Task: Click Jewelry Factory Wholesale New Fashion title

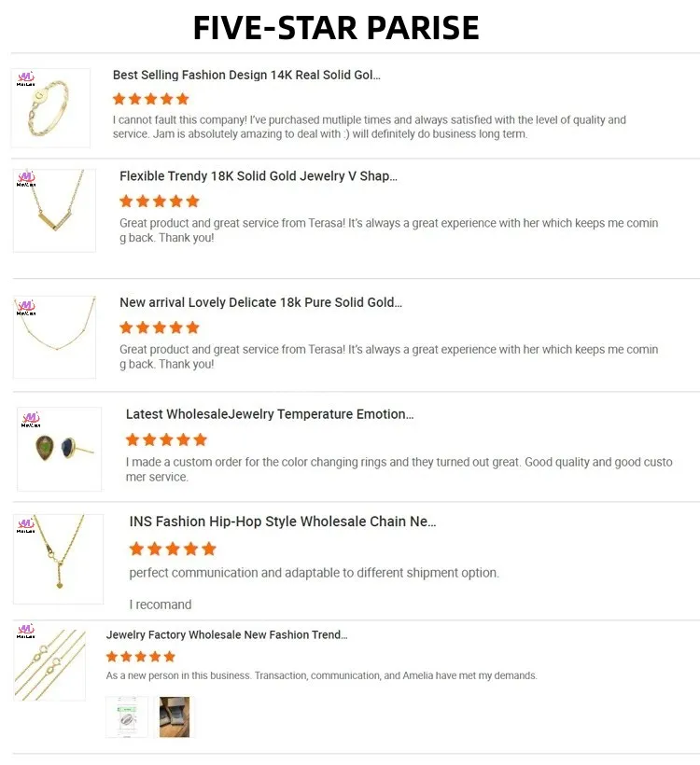Action: [227, 634]
